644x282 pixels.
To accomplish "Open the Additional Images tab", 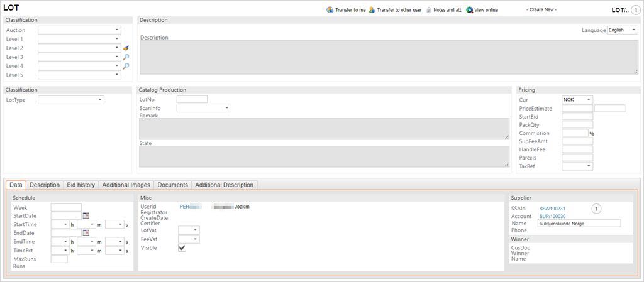I will 126,185.
